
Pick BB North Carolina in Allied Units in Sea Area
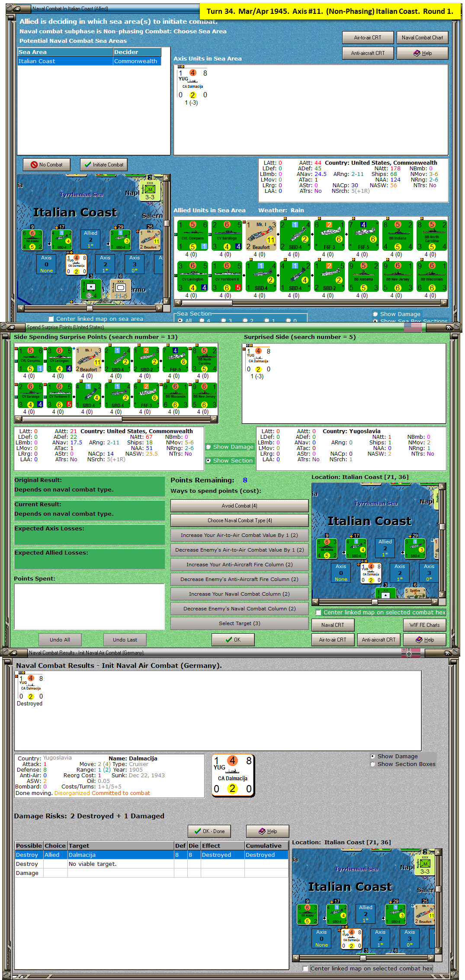[432, 236]
